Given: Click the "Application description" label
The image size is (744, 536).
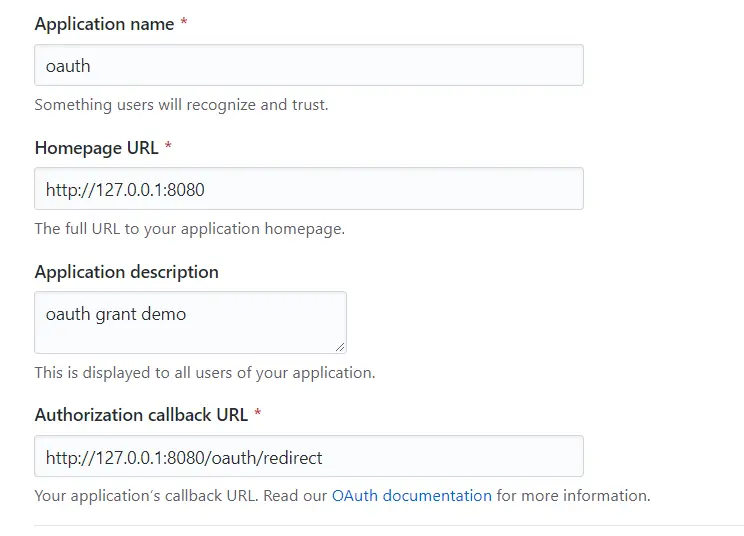Looking at the screenshot, I should click(126, 272).
